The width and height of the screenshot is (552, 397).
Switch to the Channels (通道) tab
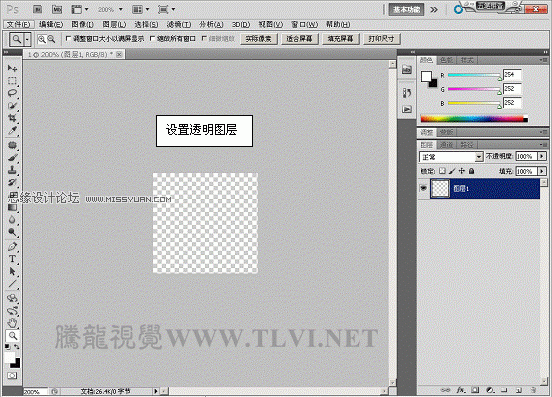(x=446, y=145)
